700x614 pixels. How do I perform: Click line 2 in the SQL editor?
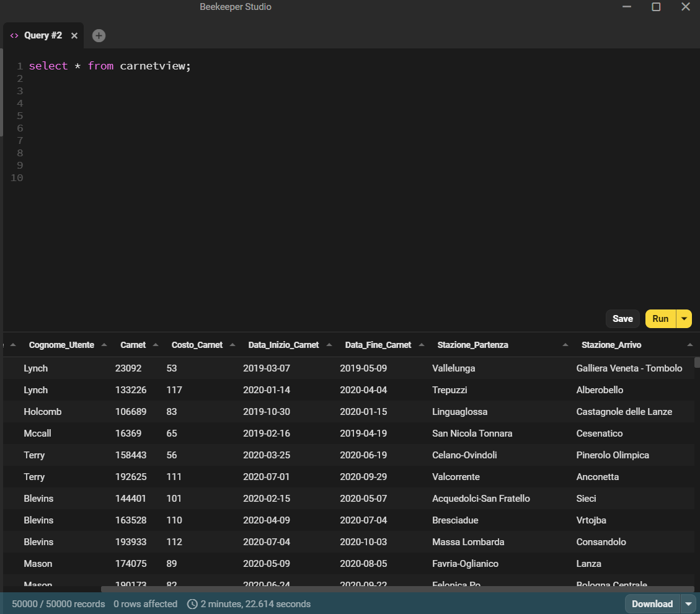tap(62, 78)
